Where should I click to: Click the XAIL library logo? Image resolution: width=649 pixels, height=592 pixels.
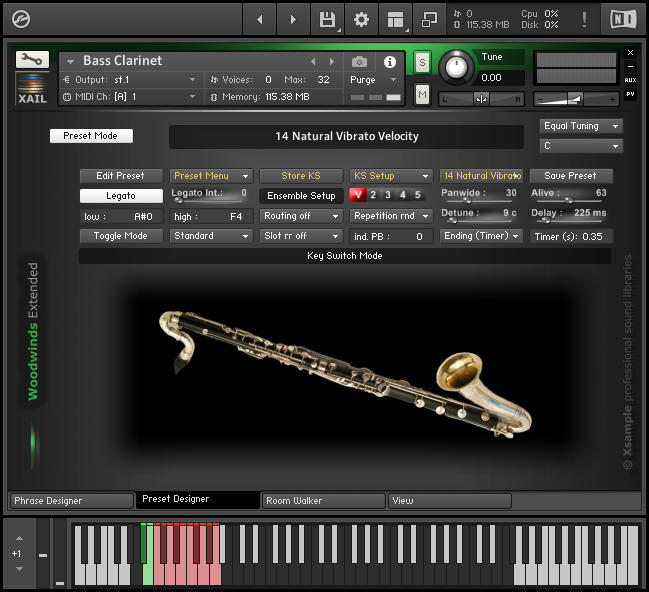[32, 89]
